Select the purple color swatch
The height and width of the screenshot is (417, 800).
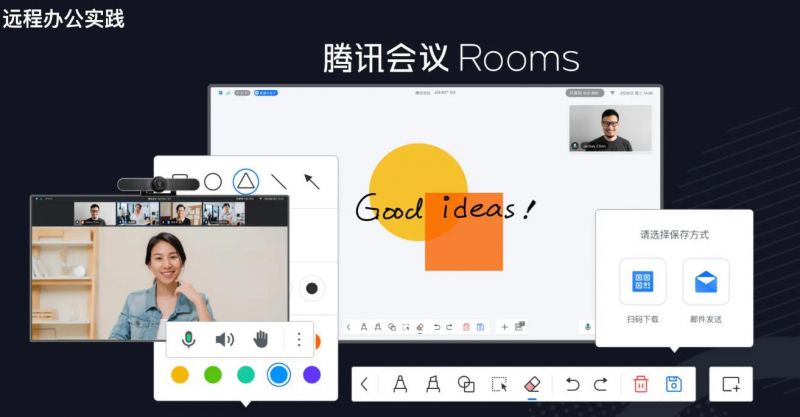312,374
